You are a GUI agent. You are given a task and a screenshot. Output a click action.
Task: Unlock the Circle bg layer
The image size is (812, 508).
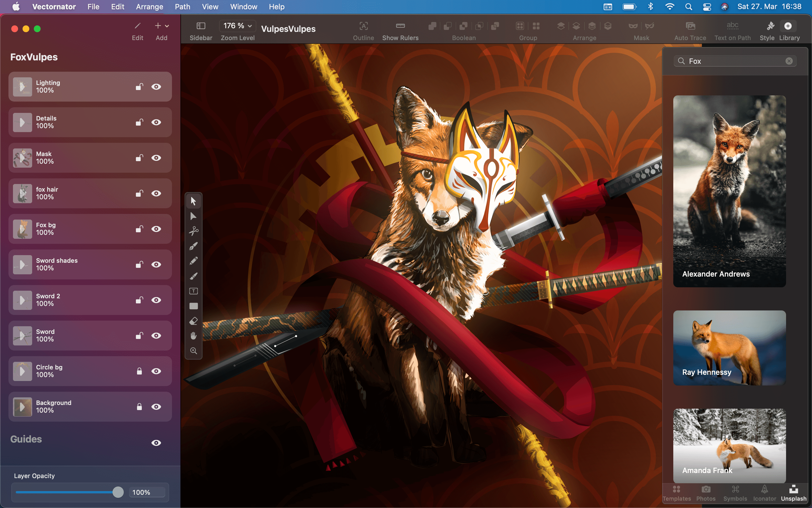click(x=139, y=371)
